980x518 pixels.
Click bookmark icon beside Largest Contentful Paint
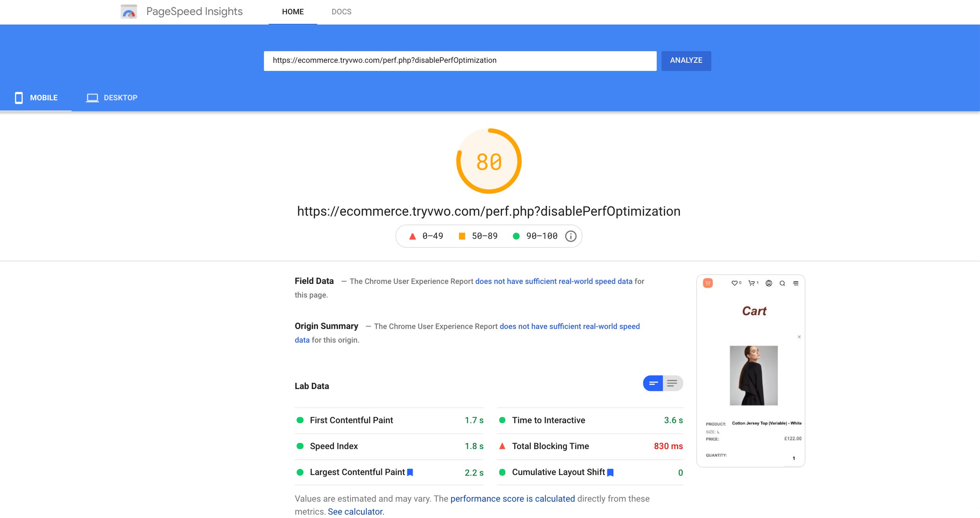410,472
